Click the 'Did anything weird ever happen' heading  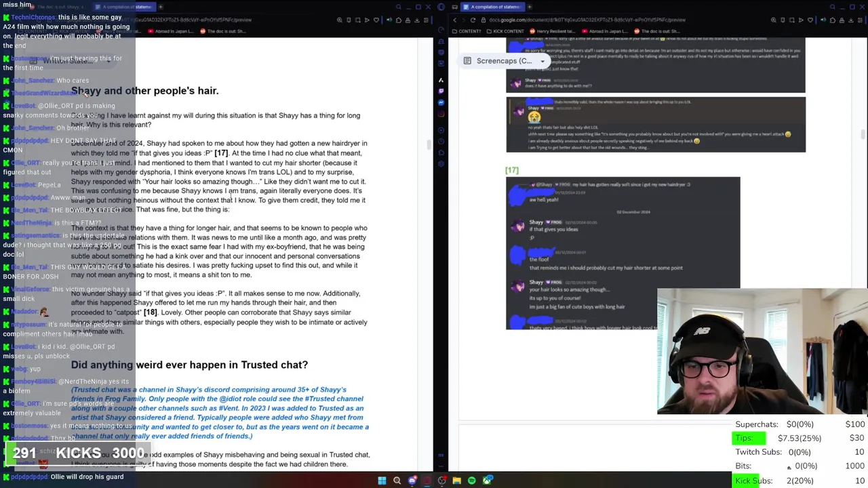[189, 365]
